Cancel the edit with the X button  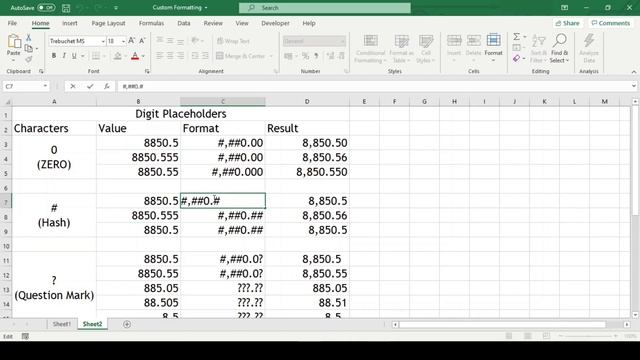click(x=73, y=86)
